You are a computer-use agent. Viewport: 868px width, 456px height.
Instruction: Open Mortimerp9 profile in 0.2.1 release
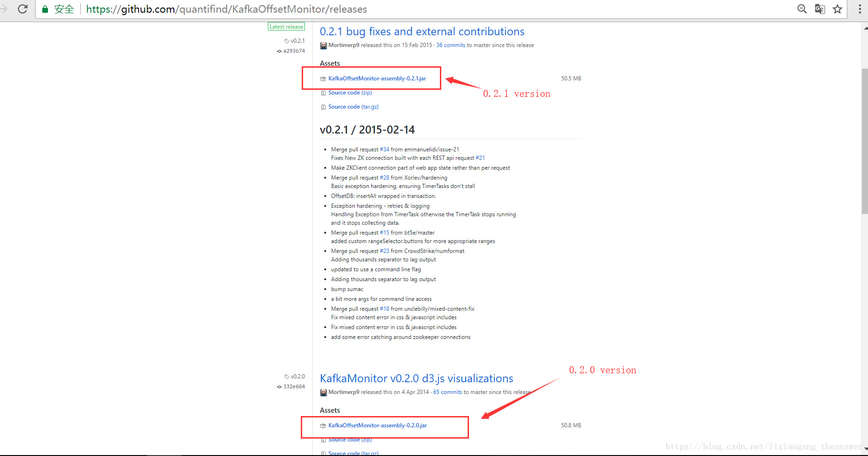(x=344, y=45)
